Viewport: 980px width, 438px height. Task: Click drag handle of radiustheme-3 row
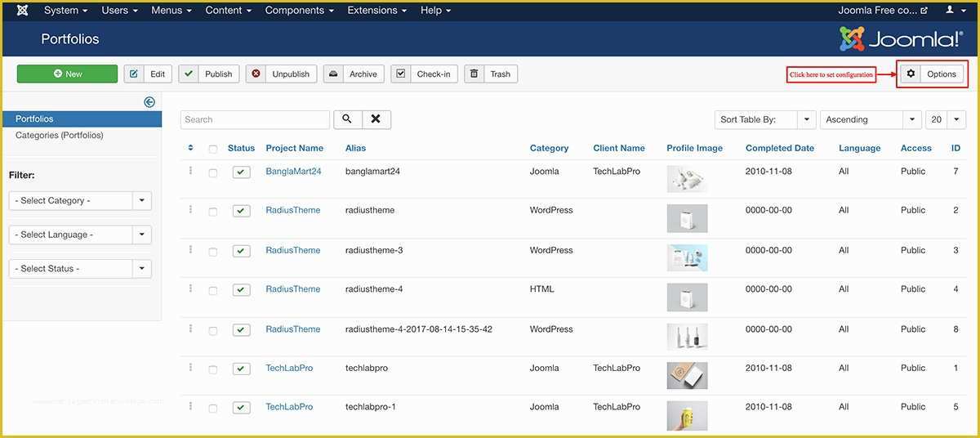click(190, 249)
